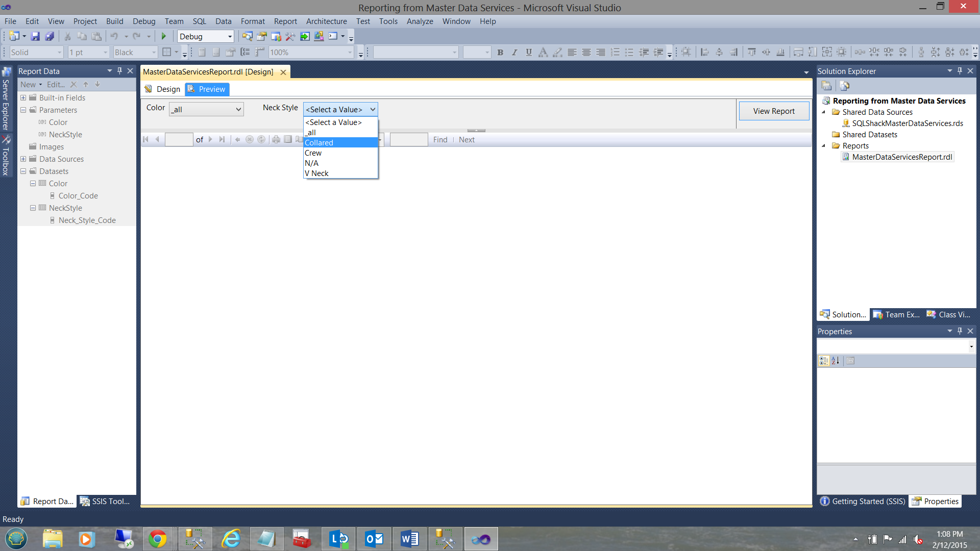Click the Save icon in toolbar
The height and width of the screenshot is (551, 980).
tap(35, 36)
